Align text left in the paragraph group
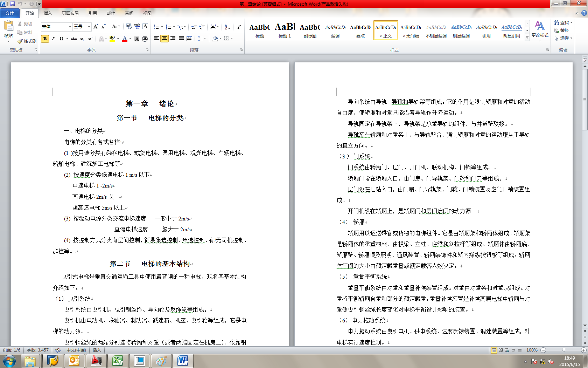This screenshot has height=368, width=588. click(156, 39)
